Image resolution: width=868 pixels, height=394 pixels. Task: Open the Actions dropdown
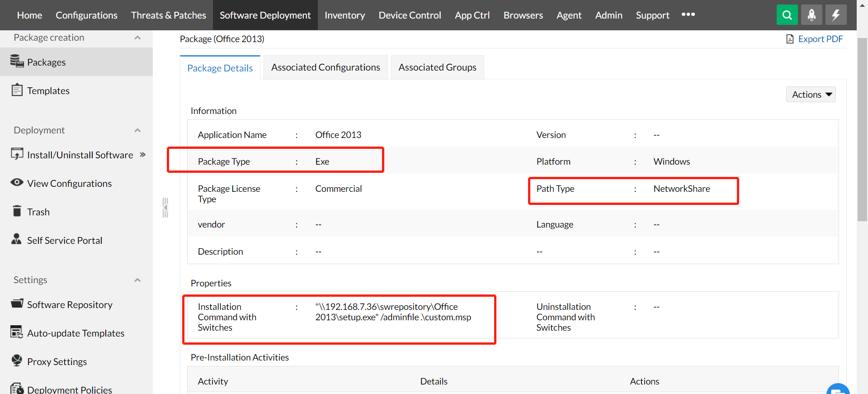click(x=811, y=95)
